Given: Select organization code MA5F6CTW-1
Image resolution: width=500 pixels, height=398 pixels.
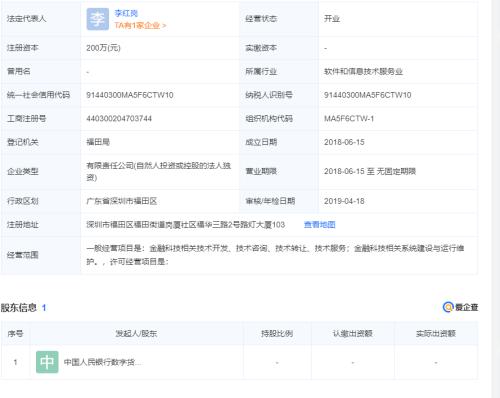Looking at the screenshot, I should [349, 118].
